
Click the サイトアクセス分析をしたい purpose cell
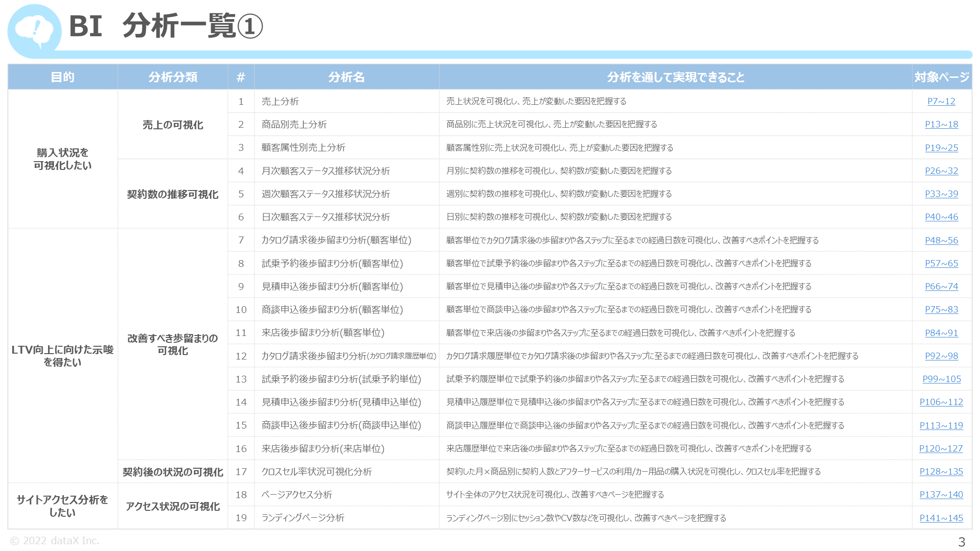63,506
